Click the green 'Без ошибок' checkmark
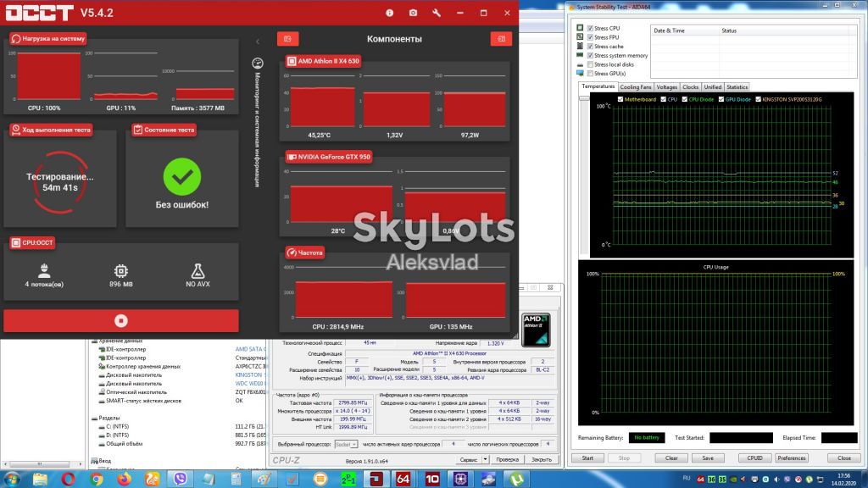Screen dimensions: 868x488 click(x=181, y=176)
